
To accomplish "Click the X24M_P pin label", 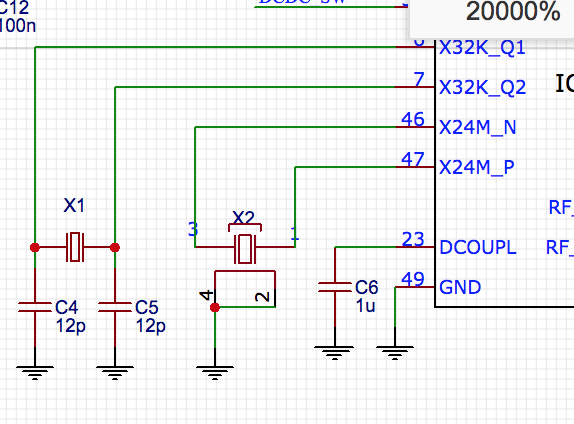I will 477,167.
